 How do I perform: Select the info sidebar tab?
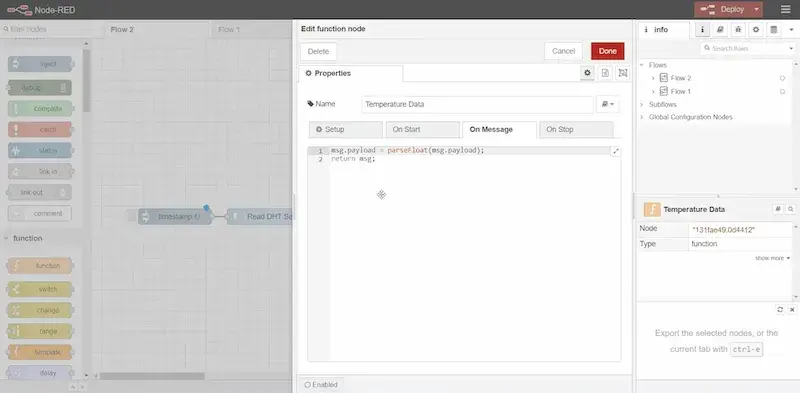(664, 30)
